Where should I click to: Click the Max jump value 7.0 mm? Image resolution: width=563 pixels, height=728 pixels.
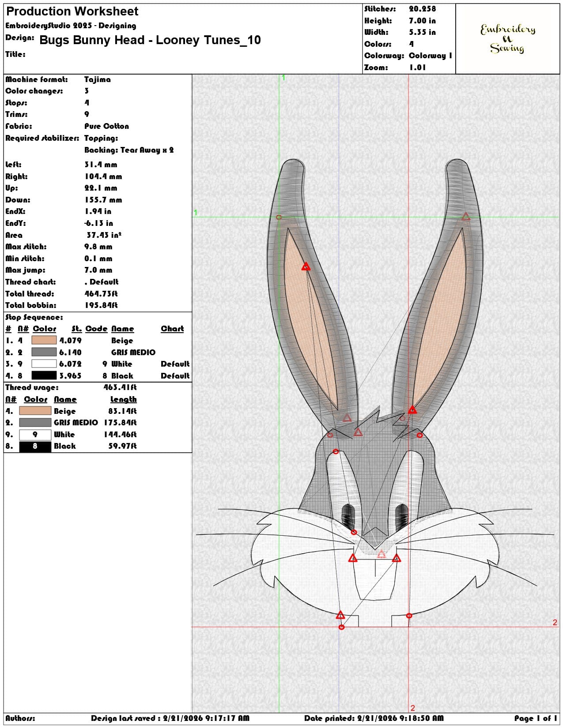98,270
